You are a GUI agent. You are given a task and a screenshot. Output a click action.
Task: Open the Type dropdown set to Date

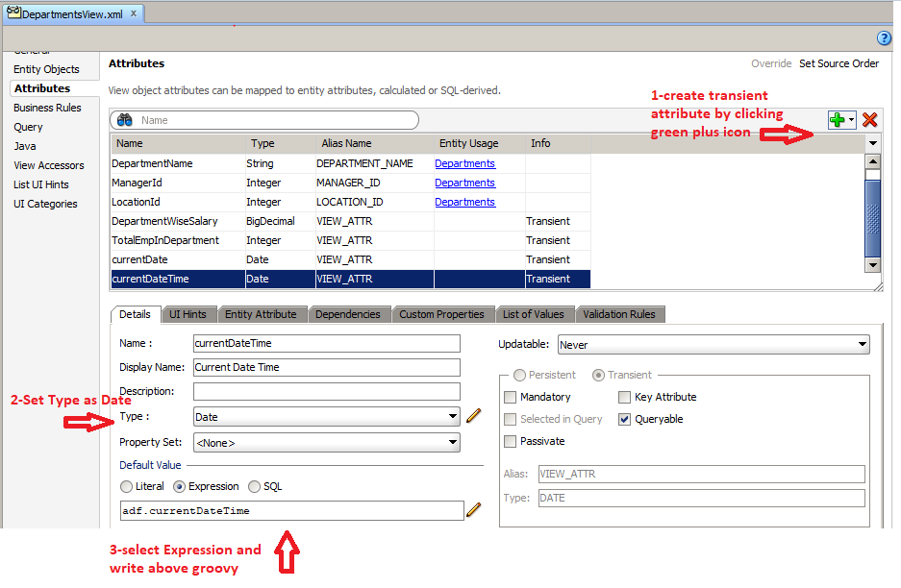coord(326,417)
